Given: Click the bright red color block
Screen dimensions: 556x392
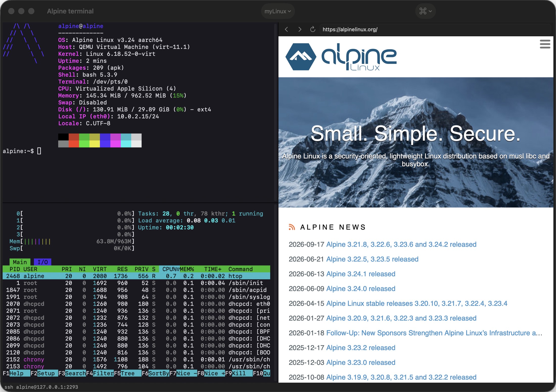Looking at the screenshot, I should 74,144.
